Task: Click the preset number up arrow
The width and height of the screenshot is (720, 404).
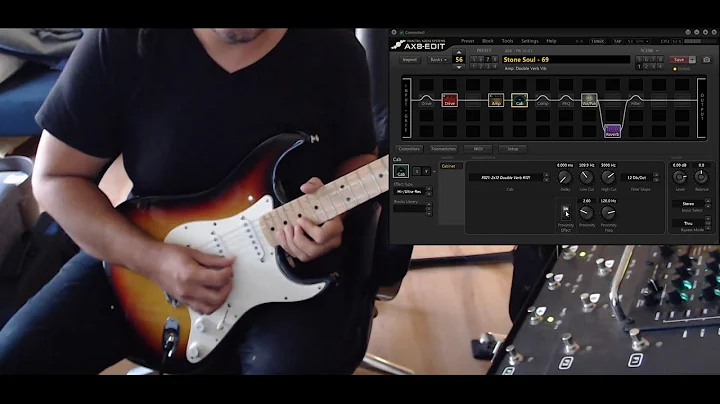Action: pos(459,52)
